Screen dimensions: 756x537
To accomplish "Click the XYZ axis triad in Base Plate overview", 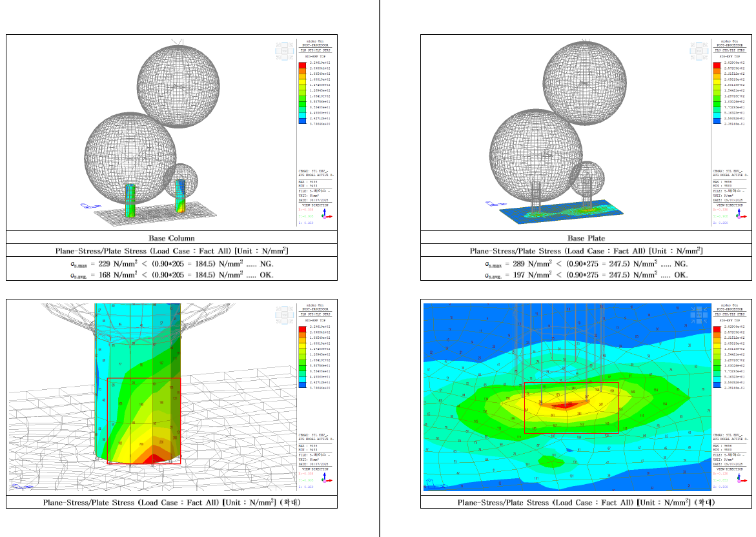I will point(741,214).
